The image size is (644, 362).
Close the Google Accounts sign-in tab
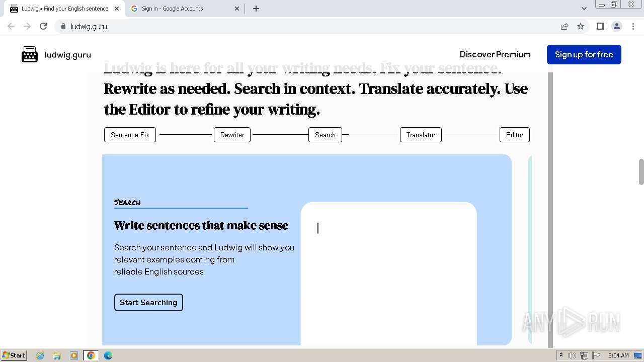[x=237, y=9]
